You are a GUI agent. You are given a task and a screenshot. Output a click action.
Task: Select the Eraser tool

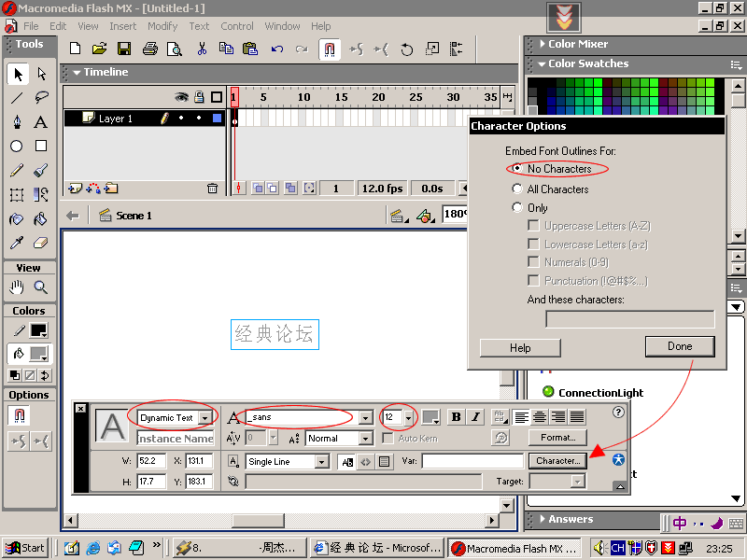click(x=41, y=244)
